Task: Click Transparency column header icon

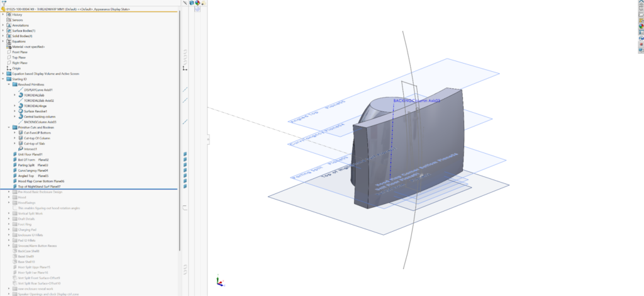Action: pyautogui.click(x=204, y=3)
